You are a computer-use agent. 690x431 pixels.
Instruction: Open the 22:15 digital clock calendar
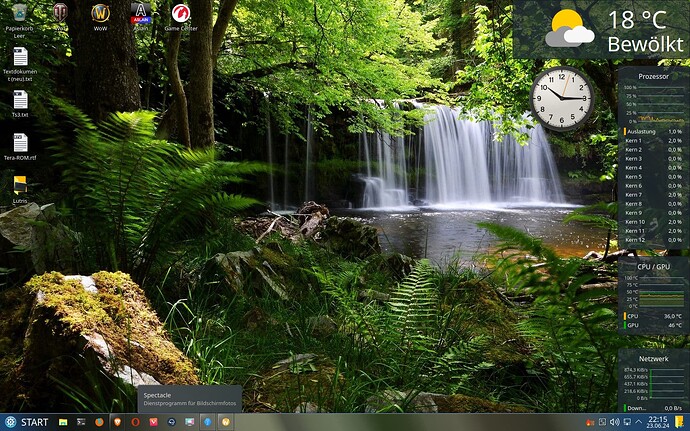tap(658, 423)
